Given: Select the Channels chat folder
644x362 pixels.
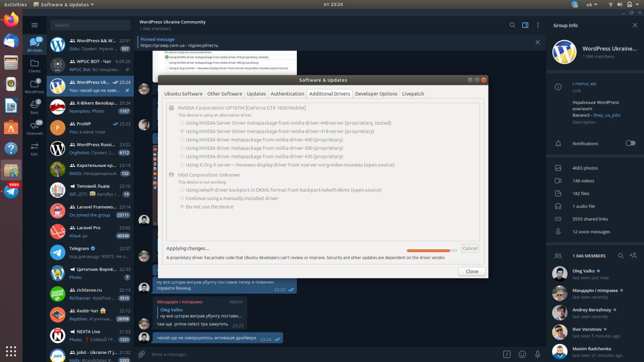Looking at the screenshot, I should pyautogui.click(x=34, y=128).
